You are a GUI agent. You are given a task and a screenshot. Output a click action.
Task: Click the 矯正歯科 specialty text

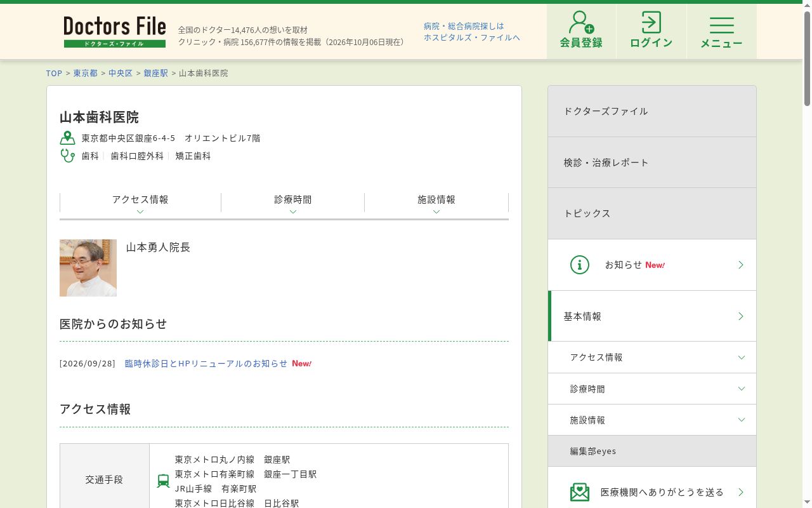[193, 156]
